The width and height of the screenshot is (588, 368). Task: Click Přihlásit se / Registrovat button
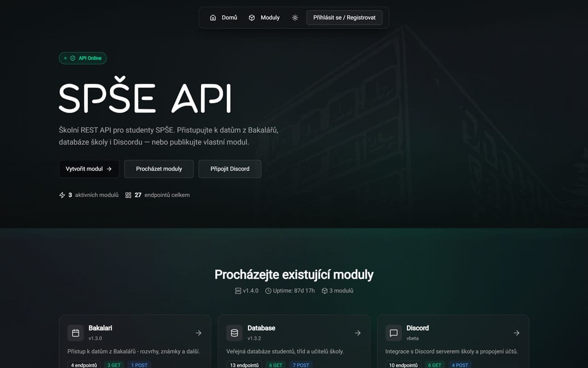(x=345, y=17)
